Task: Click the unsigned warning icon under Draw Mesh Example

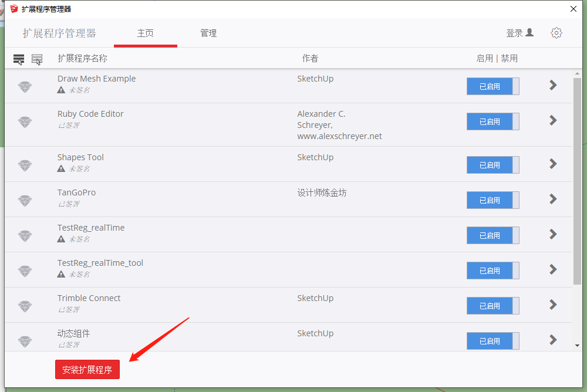Action: point(61,90)
